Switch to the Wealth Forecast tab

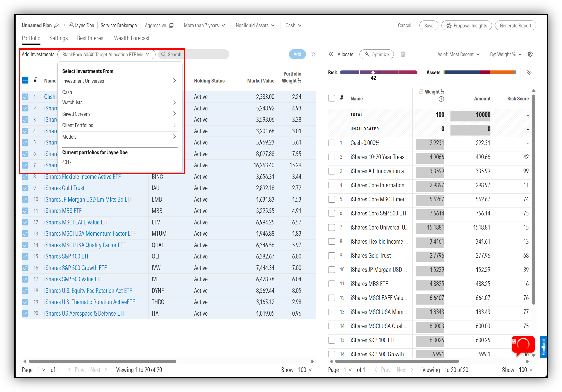tap(132, 38)
